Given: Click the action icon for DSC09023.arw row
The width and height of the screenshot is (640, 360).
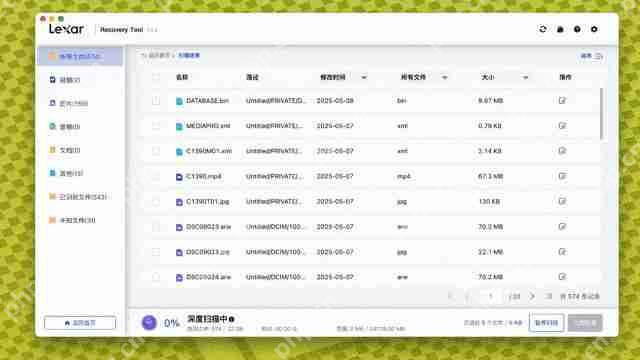Looking at the screenshot, I should (x=562, y=227).
